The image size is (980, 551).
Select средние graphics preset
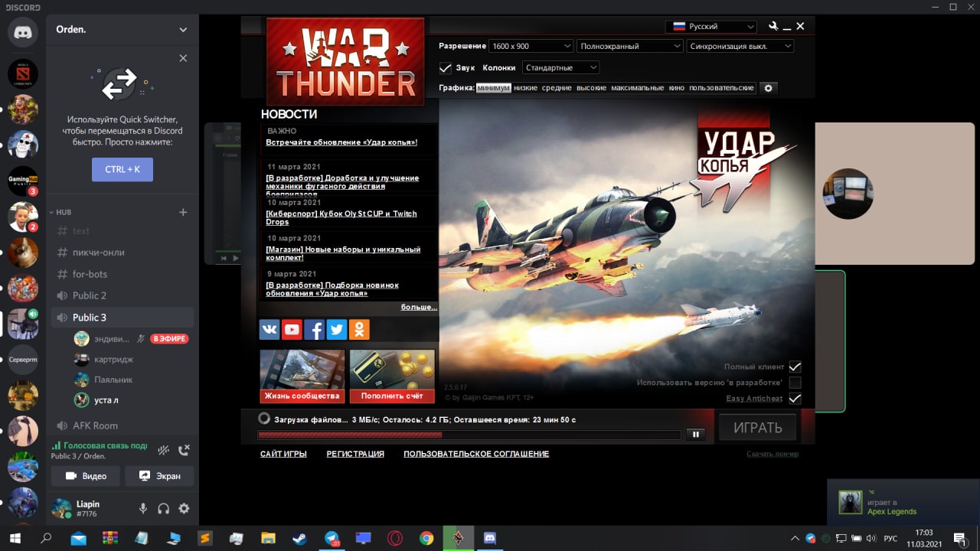point(557,88)
